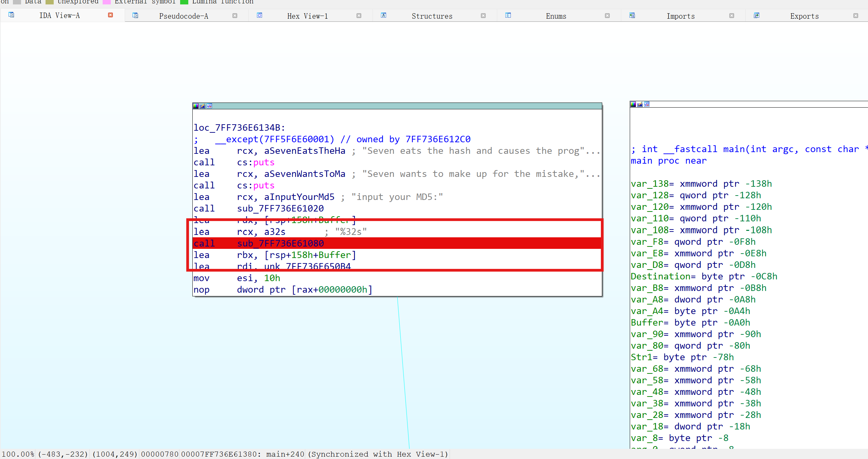Click the edit-comment icon on the loc_7FF736E6134B block header
The height and width of the screenshot is (459, 868).
coord(203,106)
